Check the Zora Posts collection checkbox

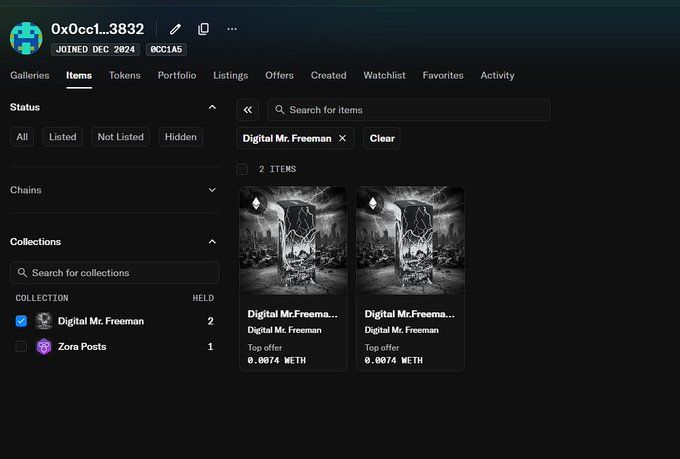[21, 347]
